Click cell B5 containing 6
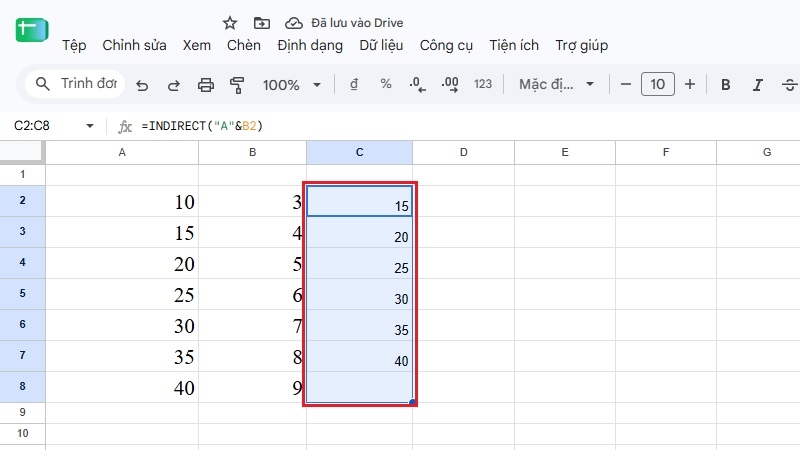Screen dimensions: 800x450 click(253, 294)
